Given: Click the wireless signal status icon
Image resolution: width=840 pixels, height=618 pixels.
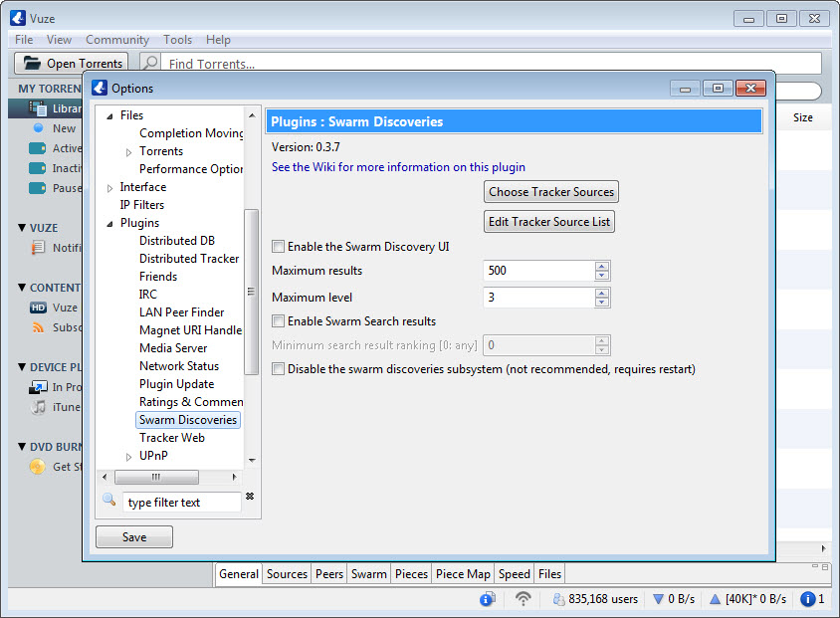Looking at the screenshot, I should click(x=523, y=599).
